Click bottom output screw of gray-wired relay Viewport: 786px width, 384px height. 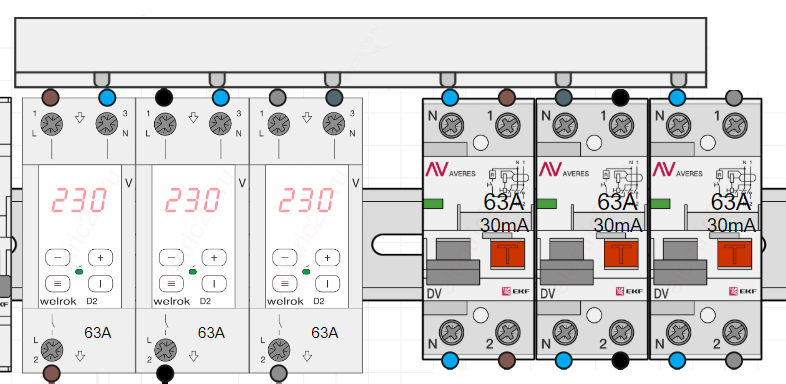tap(279, 350)
